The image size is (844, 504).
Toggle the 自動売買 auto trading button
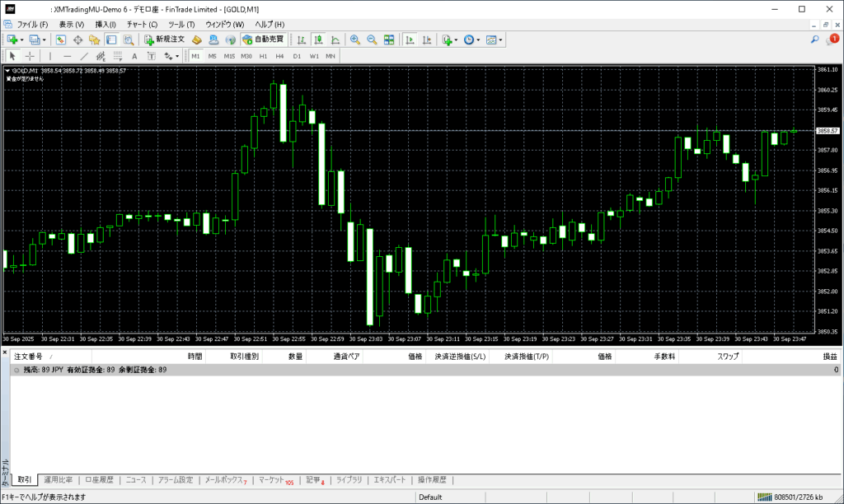pyautogui.click(x=263, y=40)
